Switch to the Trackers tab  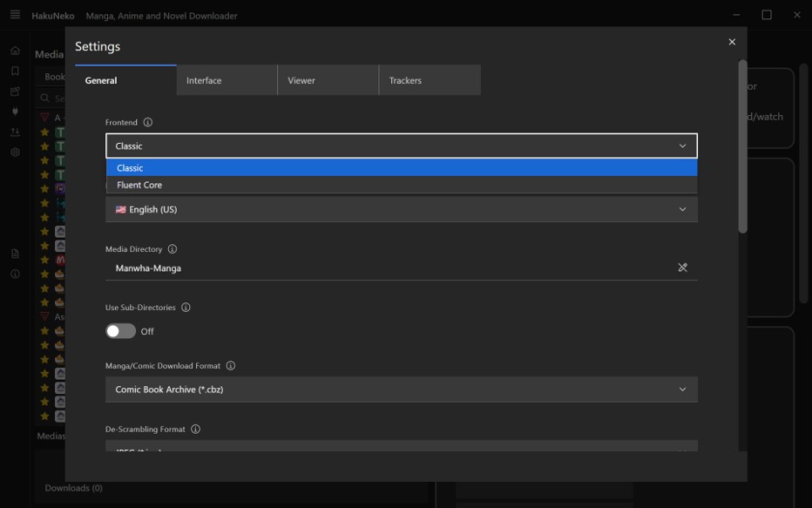click(x=430, y=80)
